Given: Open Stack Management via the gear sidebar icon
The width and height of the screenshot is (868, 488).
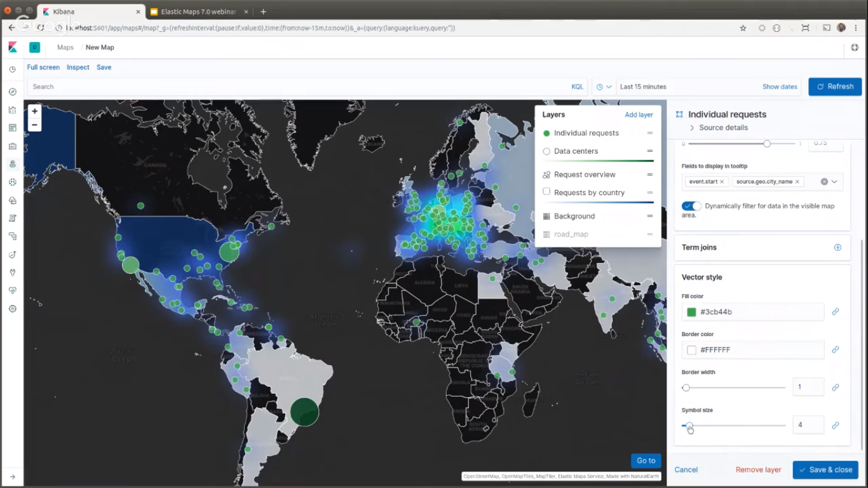Looking at the screenshot, I should pos(11,308).
